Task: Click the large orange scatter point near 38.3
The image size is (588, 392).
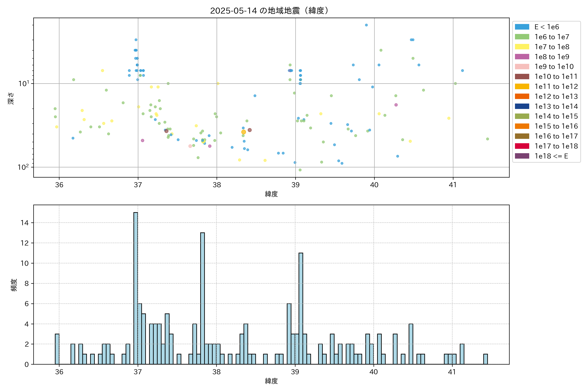Action: [x=244, y=132]
